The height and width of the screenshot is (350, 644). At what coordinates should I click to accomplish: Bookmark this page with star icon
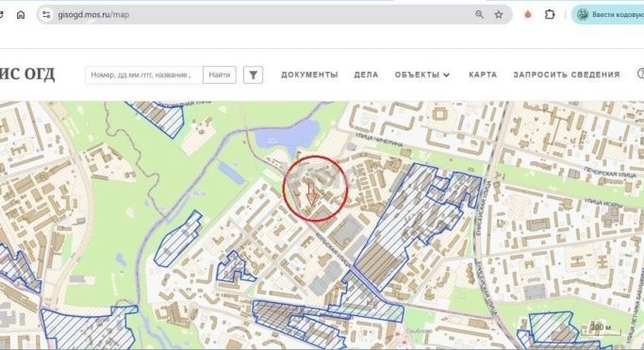pos(499,15)
